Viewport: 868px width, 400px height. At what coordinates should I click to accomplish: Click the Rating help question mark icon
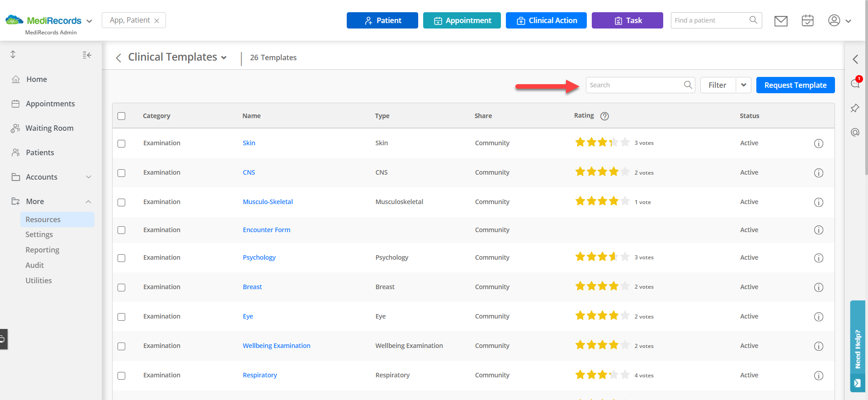click(604, 116)
